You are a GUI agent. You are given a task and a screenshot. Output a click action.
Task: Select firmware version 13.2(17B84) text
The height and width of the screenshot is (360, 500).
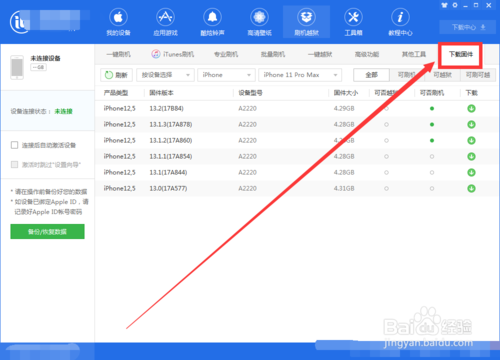coord(166,109)
